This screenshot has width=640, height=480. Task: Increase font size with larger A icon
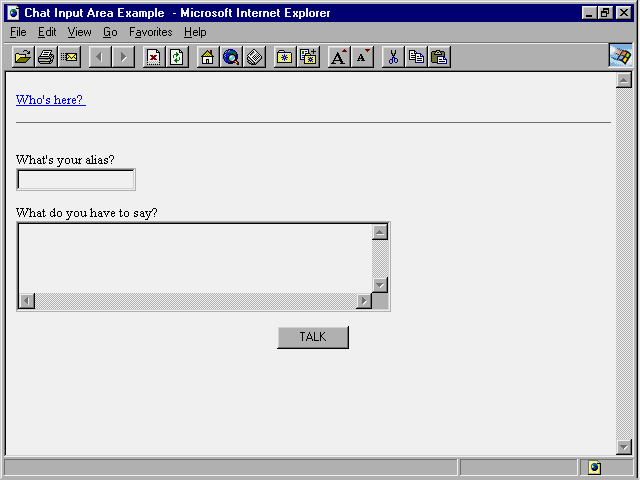coord(339,57)
